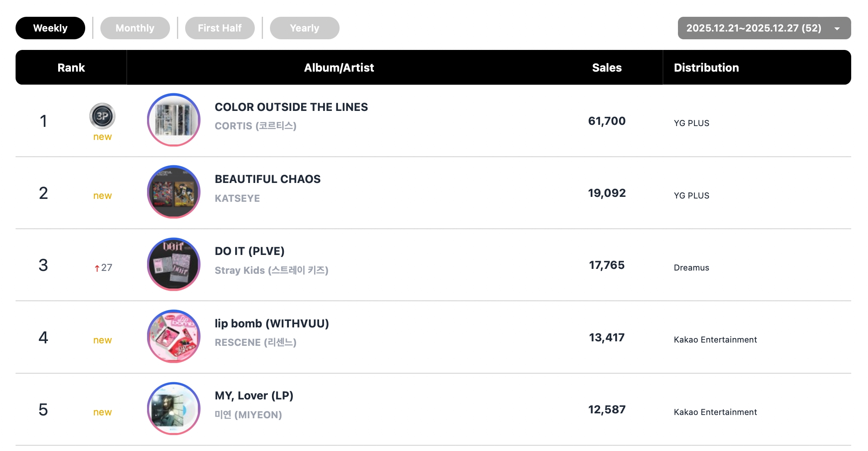868x451 pixels.
Task: Click the 3P platinum badge icon
Action: click(x=102, y=116)
